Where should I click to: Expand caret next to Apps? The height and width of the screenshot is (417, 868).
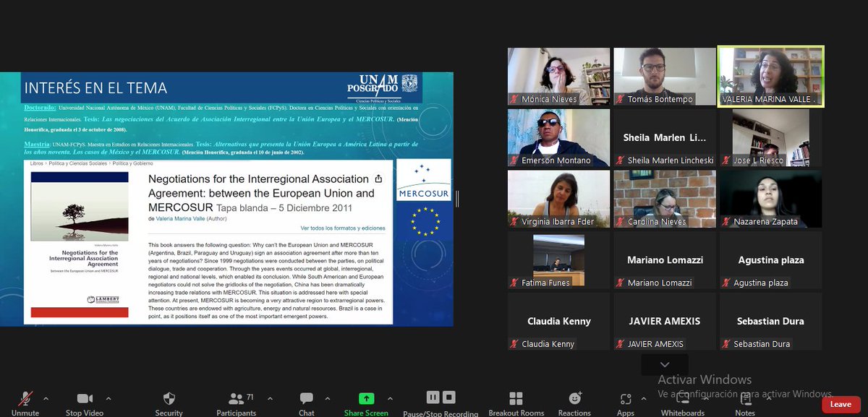[644, 398]
